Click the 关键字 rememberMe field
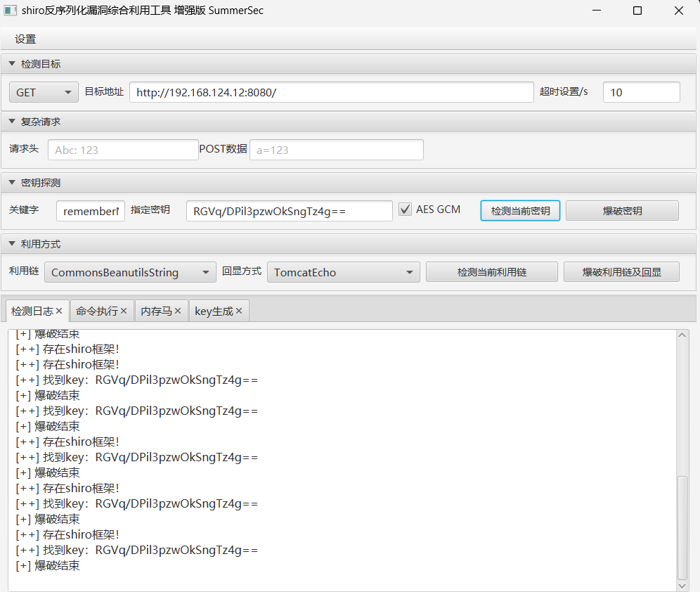This screenshot has height=592, width=700. (x=91, y=211)
